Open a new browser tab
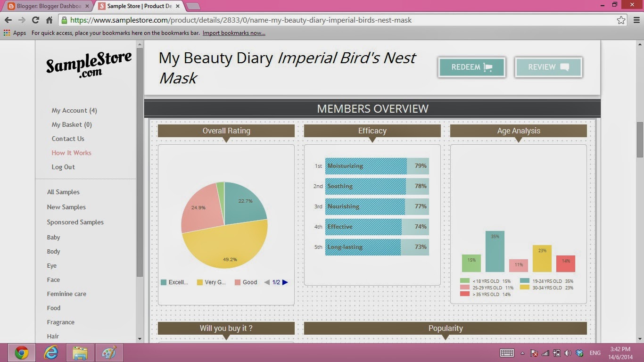 point(193,6)
